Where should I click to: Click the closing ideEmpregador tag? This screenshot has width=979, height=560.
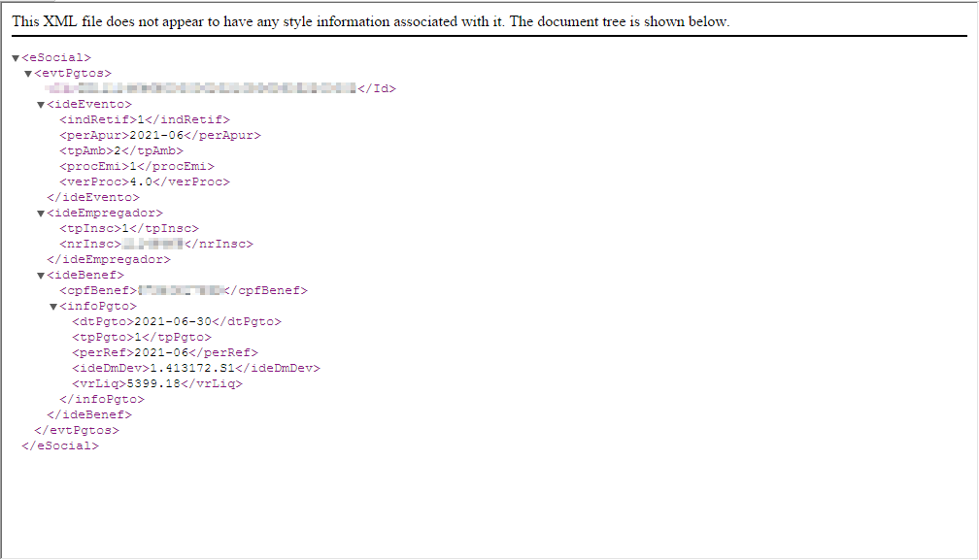pyautogui.click(x=109, y=260)
